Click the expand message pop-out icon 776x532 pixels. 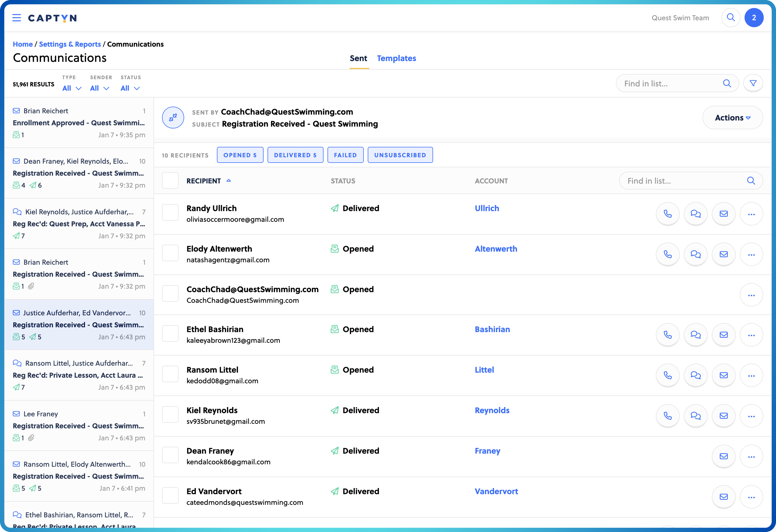point(173,118)
